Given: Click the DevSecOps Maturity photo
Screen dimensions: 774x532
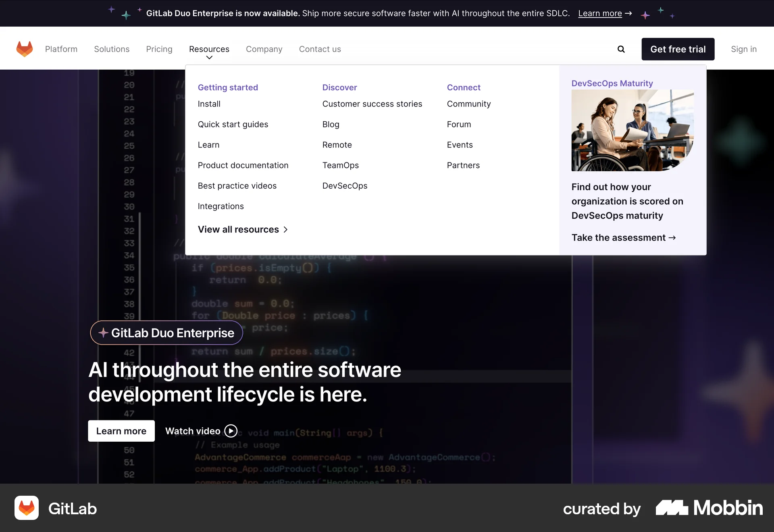Looking at the screenshot, I should pyautogui.click(x=633, y=130).
